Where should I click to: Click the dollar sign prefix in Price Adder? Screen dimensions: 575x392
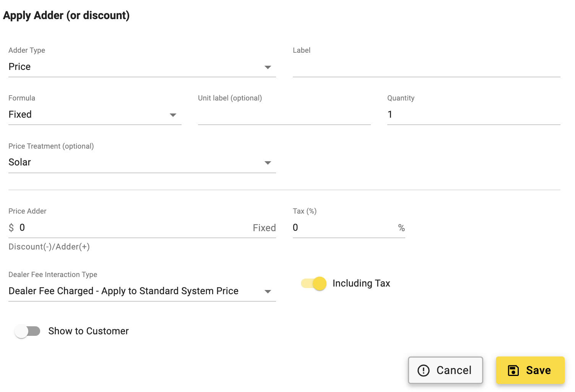pyautogui.click(x=11, y=228)
